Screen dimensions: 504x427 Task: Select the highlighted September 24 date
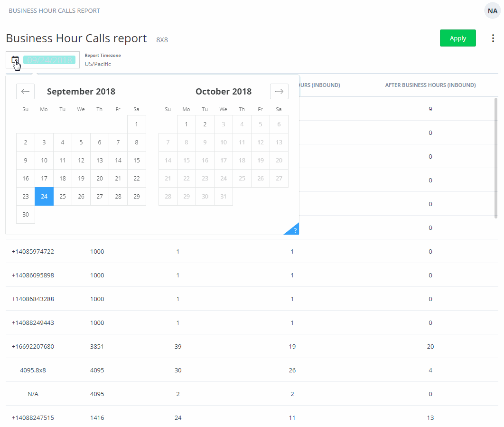pyautogui.click(x=44, y=196)
